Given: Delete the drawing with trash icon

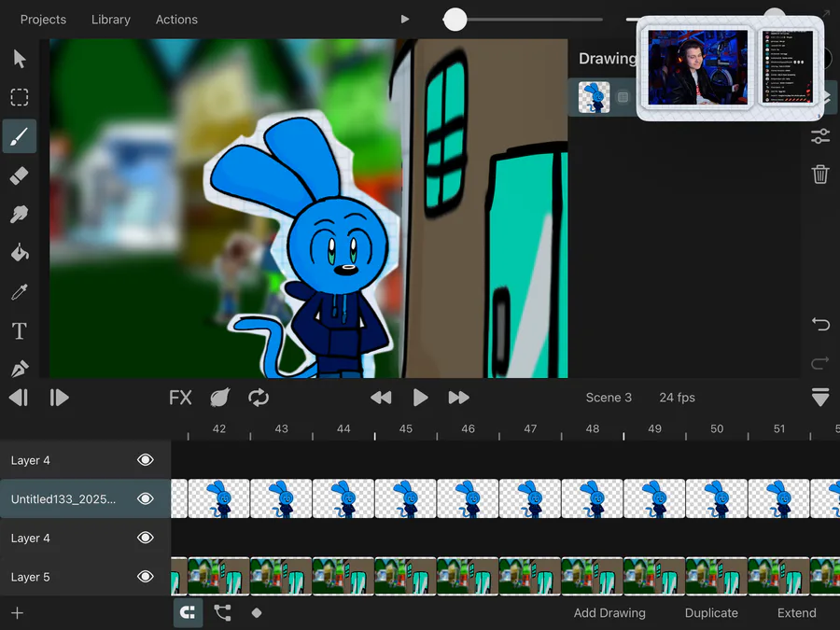Looking at the screenshot, I should coord(820,175).
